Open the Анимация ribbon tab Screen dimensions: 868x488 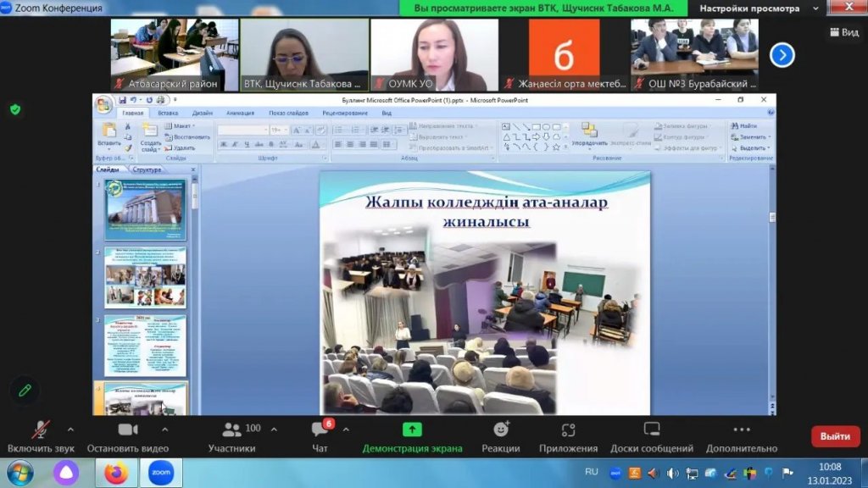click(240, 113)
